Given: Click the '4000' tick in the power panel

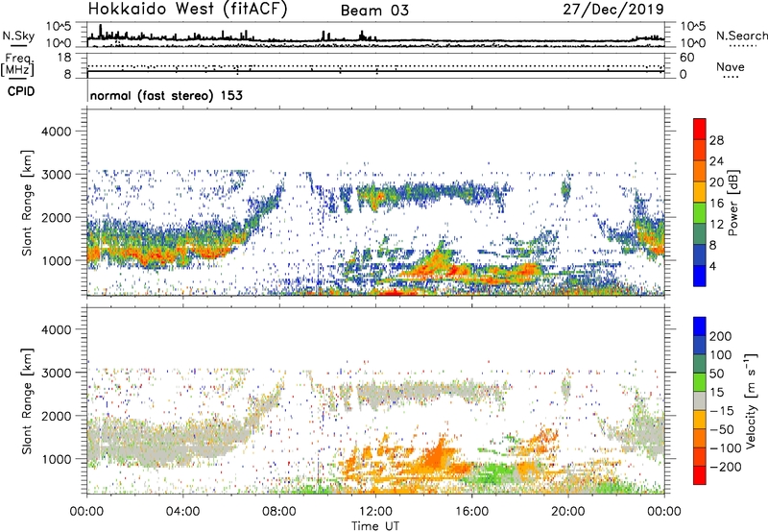Looking at the screenshot, I should pyautogui.click(x=56, y=132).
